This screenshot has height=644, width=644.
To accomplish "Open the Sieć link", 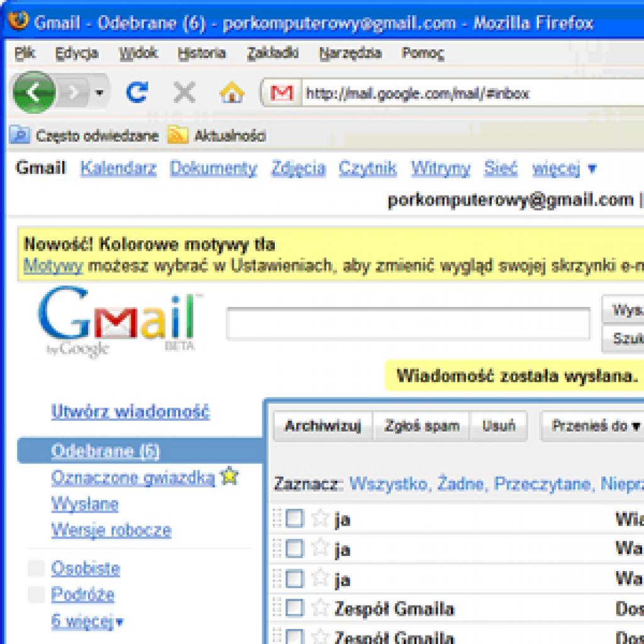I will [500, 168].
